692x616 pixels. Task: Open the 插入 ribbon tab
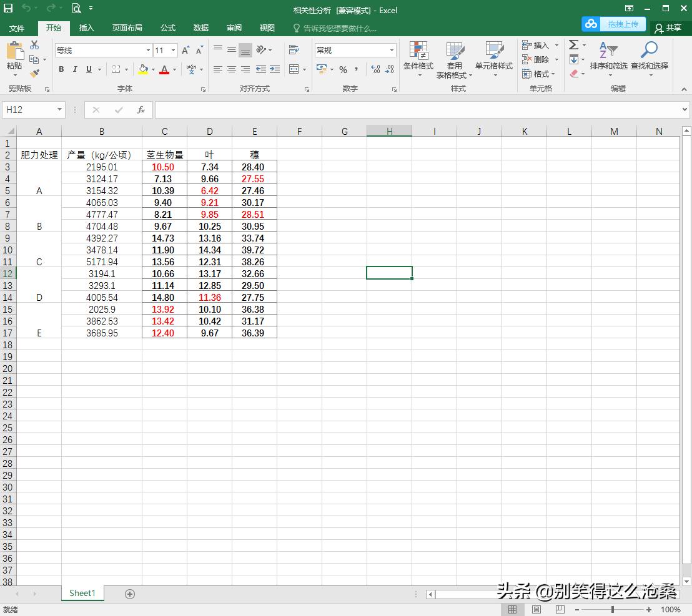86,27
